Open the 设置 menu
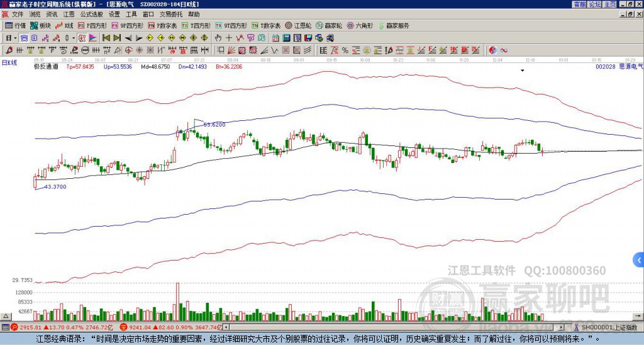Image resolution: width=644 pixels, height=345 pixels. point(114,14)
